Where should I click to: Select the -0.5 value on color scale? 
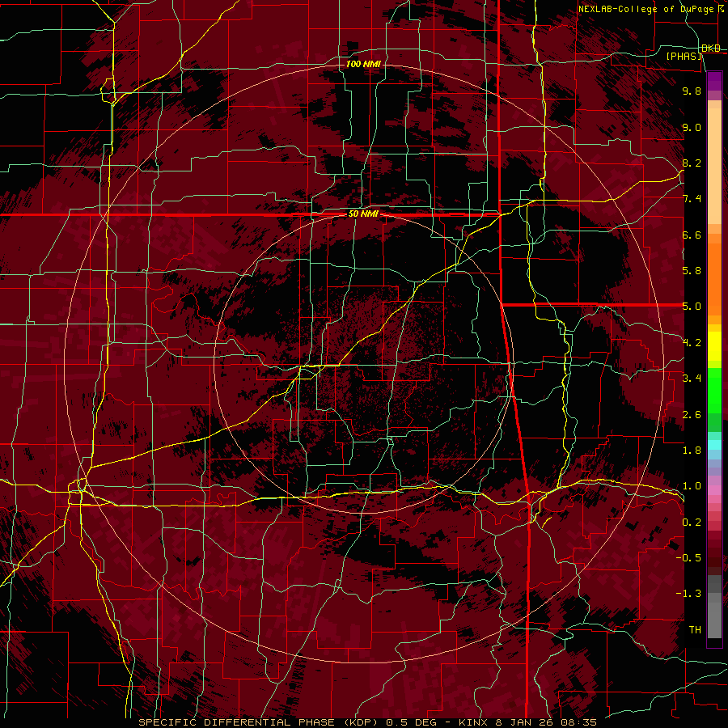click(689, 558)
